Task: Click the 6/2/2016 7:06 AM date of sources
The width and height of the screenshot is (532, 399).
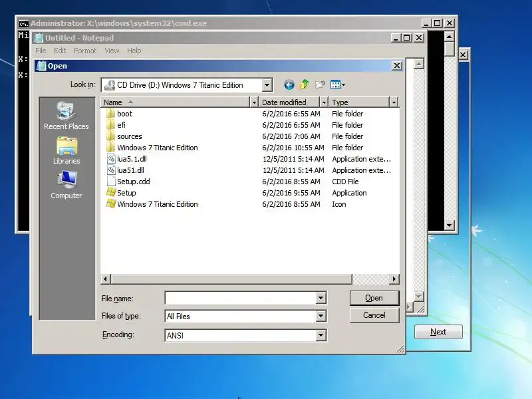Action: 291,136
